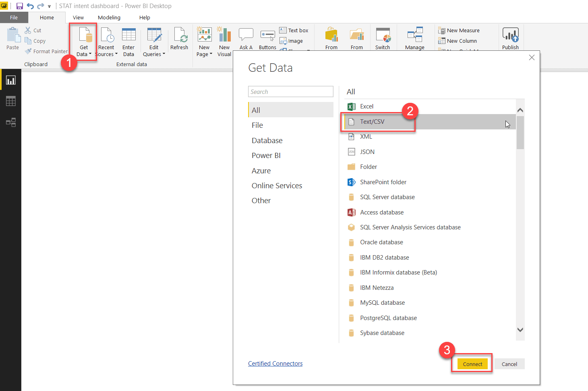Select the Refresh icon
The width and height of the screenshot is (588, 391).
(x=179, y=38)
